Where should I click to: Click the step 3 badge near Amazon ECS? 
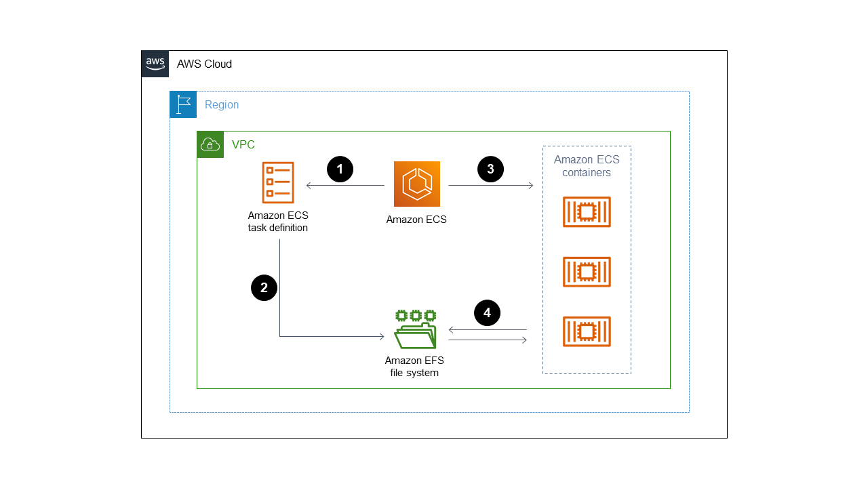(490, 169)
